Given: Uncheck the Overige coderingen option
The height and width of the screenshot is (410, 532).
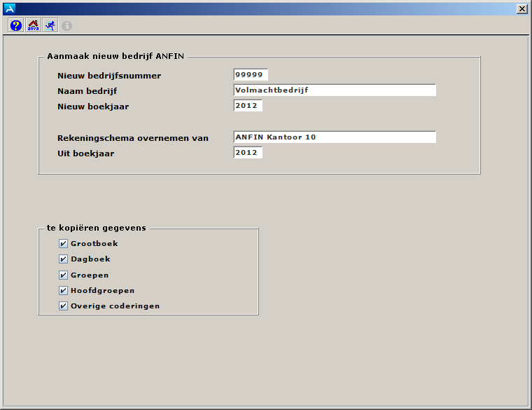Looking at the screenshot, I should tap(64, 306).
